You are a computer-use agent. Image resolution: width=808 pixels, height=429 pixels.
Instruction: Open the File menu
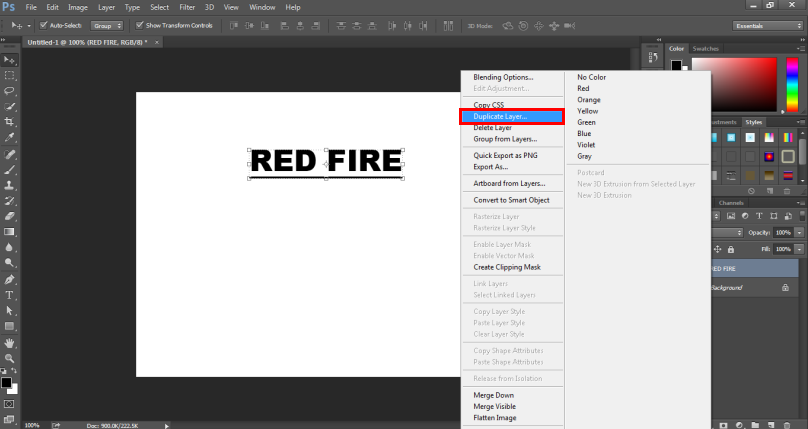pyautogui.click(x=31, y=7)
